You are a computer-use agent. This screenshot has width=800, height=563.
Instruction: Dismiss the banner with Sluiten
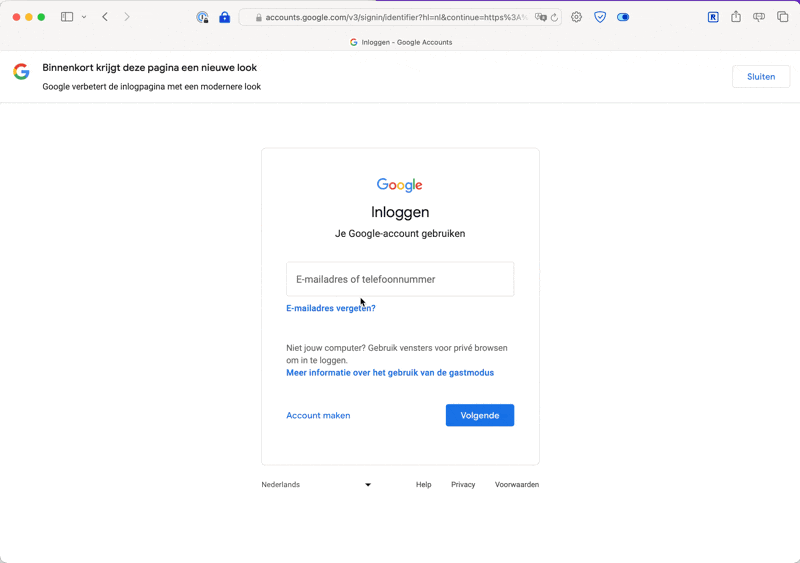tap(761, 77)
